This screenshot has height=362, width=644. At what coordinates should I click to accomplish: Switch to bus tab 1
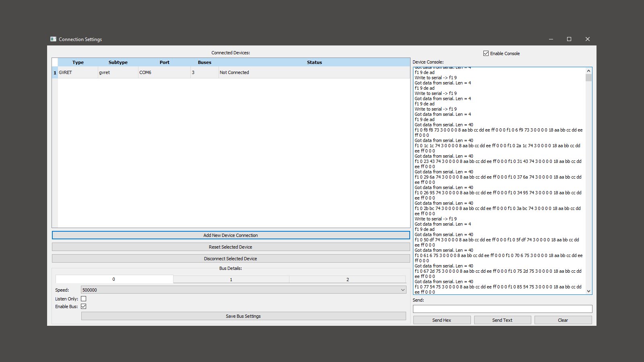point(231,279)
